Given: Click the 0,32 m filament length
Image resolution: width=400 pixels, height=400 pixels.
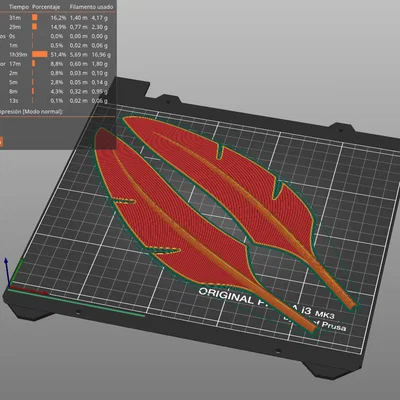Looking at the screenshot, I should point(79,91).
